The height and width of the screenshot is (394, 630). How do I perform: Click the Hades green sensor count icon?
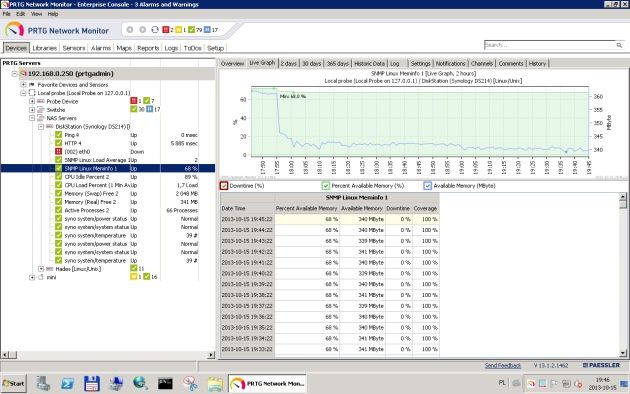point(134,268)
